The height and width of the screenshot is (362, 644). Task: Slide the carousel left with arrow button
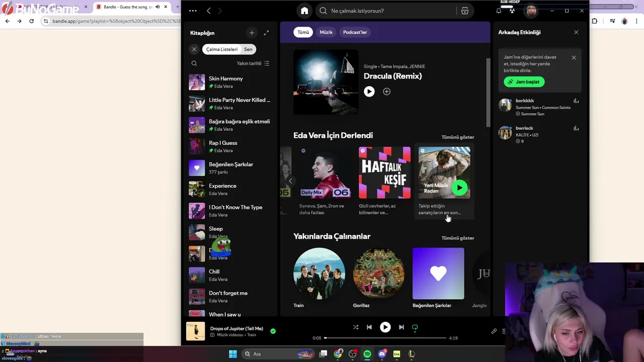tap(290, 181)
